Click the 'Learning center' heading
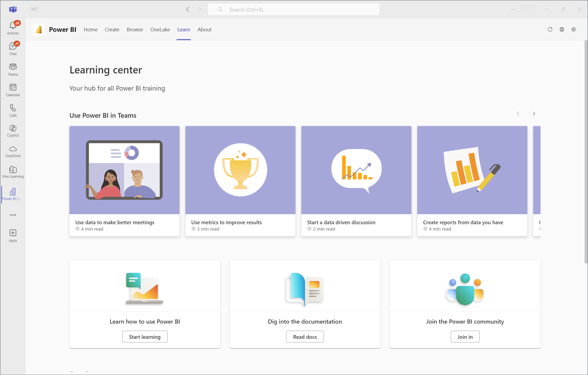The image size is (588, 375). pos(106,70)
